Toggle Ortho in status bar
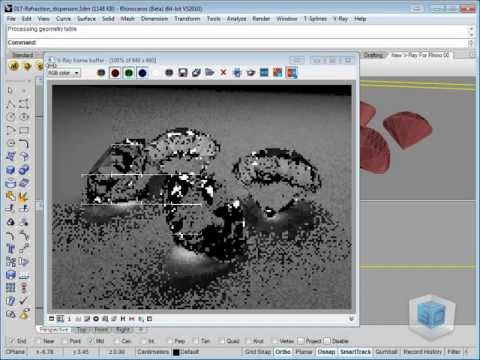Viewport: 480px width, 360px height. (x=282, y=352)
